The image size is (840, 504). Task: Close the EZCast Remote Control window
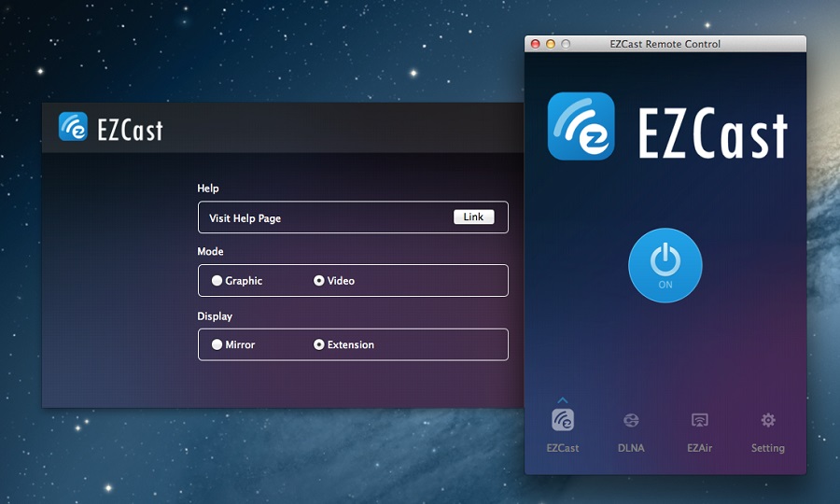coord(535,44)
